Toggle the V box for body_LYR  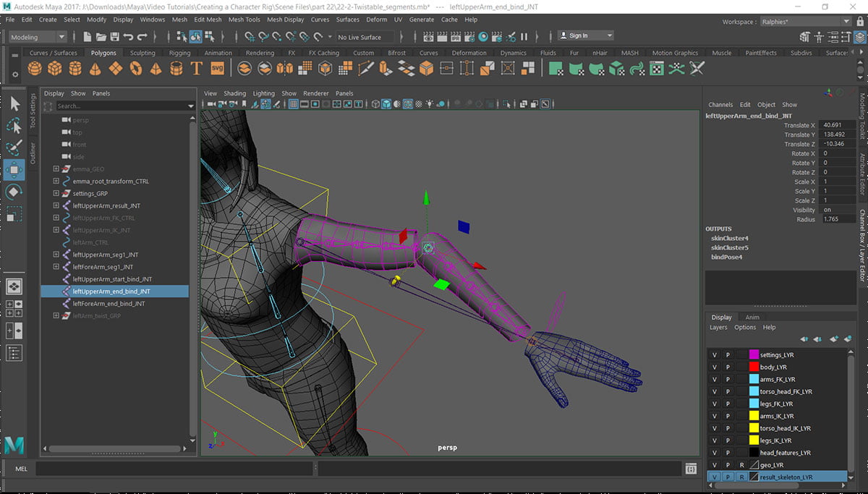tap(715, 367)
